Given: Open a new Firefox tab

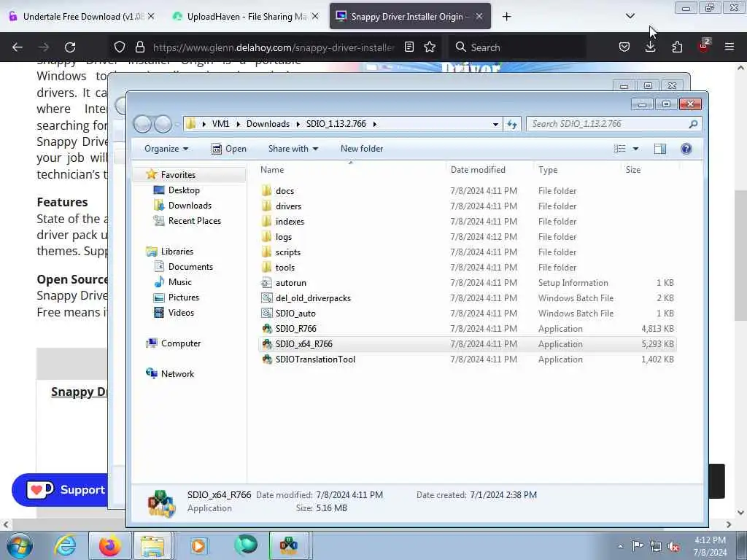Looking at the screenshot, I should click(x=506, y=17).
